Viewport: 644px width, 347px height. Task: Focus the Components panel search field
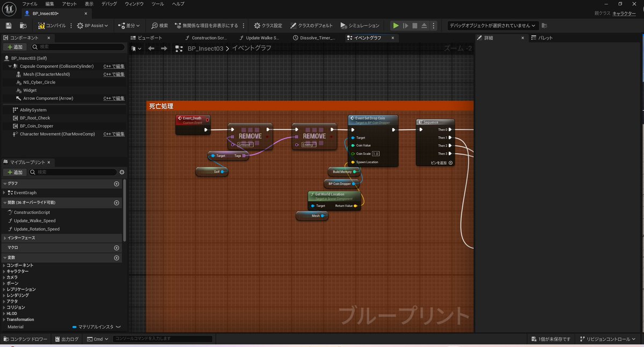click(x=78, y=47)
